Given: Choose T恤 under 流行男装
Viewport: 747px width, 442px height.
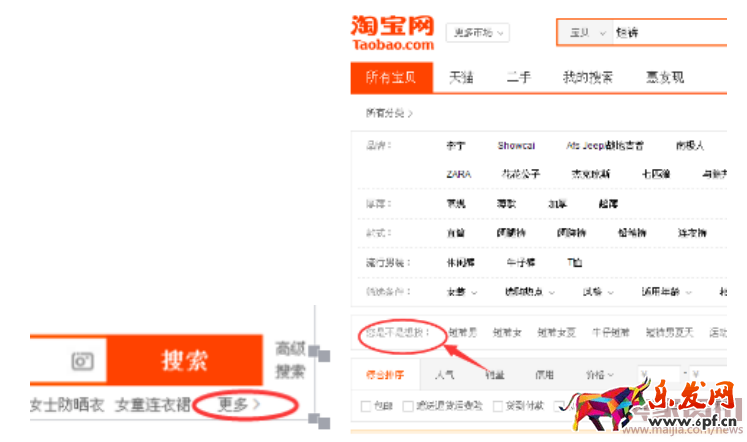Looking at the screenshot, I should pyautogui.click(x=575, y=262).
